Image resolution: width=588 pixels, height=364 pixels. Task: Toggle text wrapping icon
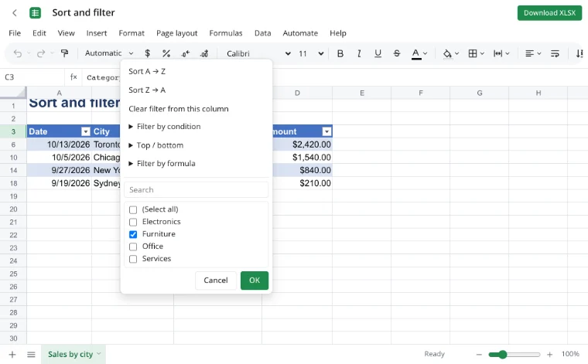pos(555,53)
